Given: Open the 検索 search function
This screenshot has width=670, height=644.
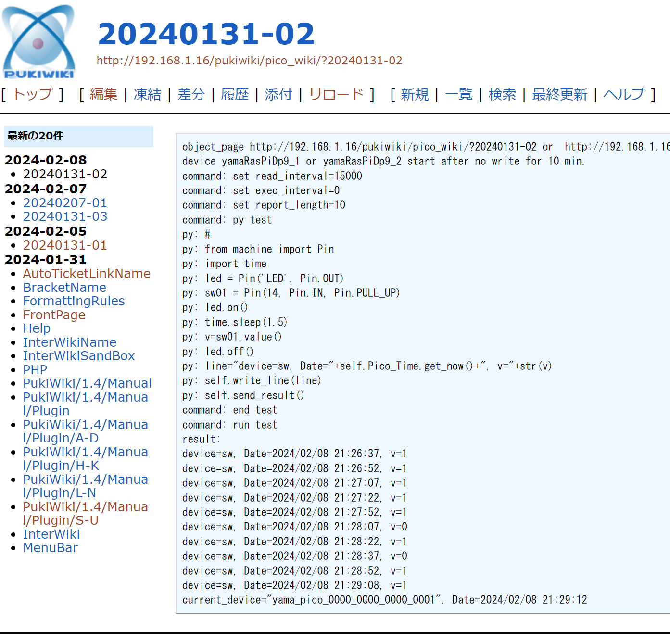Looking at the screenshot, I should 502,95.
